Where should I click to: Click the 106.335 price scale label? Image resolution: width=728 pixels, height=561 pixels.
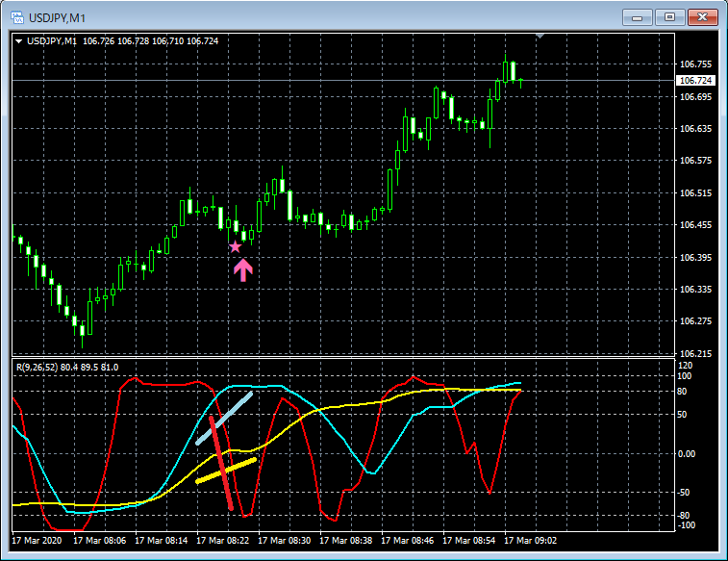point(695,290)
